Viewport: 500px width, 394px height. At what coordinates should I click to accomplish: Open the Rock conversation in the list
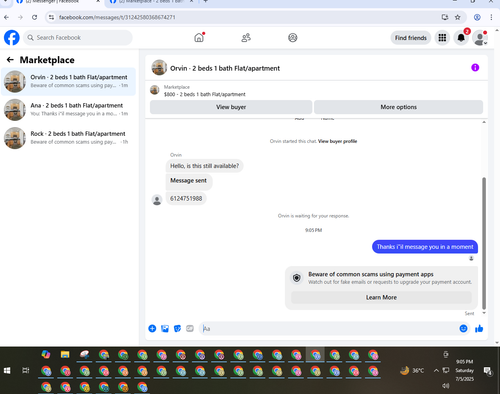point(68,138)
